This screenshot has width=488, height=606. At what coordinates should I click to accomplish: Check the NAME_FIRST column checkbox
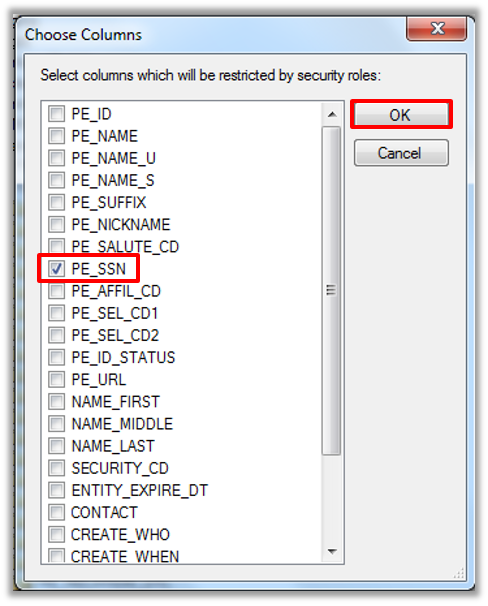[x=56, y=402]
